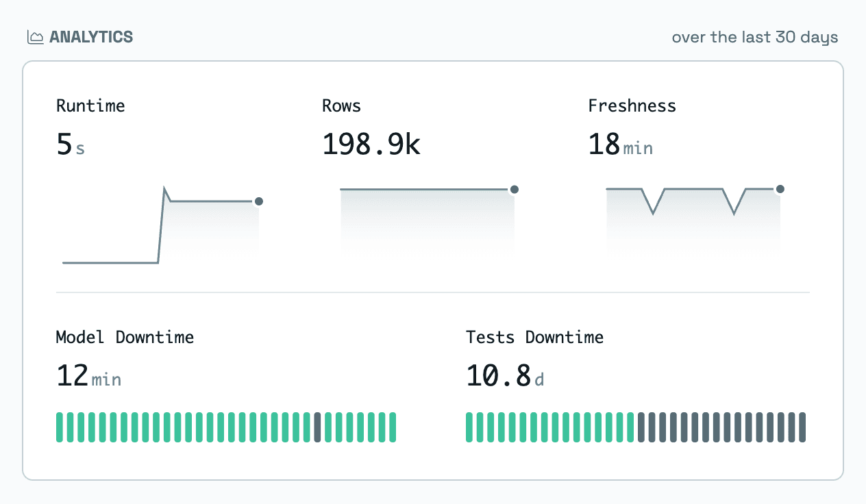Click the ANALYTICS section heading
Image resolution: width=866 pixels, height=504 pixels.
click(91, 37)
